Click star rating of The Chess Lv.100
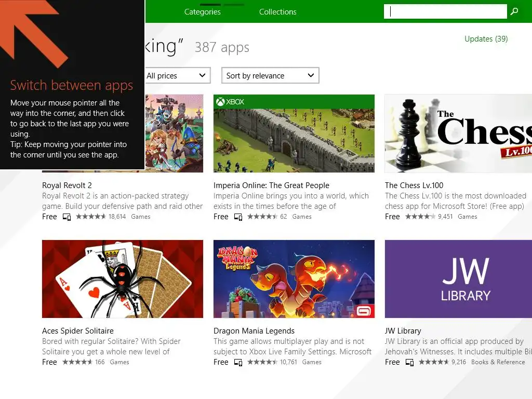 pos(420,217)
